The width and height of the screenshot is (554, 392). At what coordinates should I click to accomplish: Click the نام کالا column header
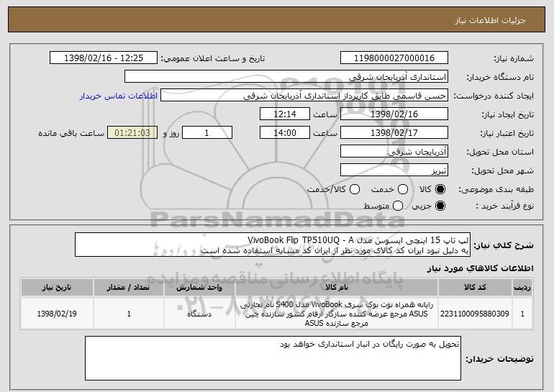click(x=337, y=288)
